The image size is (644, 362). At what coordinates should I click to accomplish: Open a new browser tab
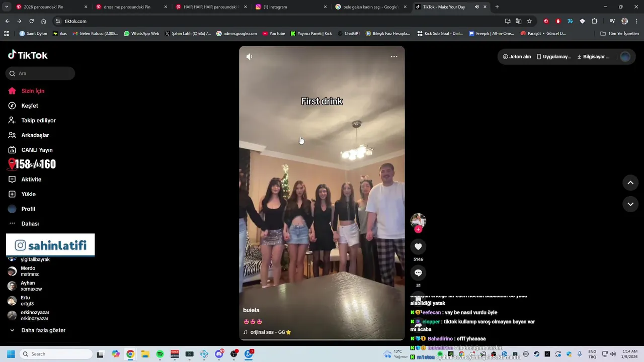(497, 7)
